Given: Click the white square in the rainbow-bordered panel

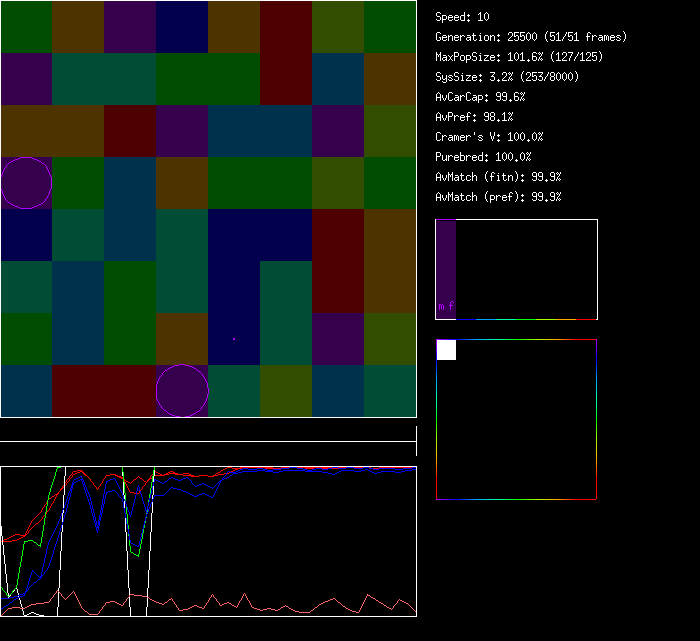Looking at the screenshot, I should tap(446, 350).
